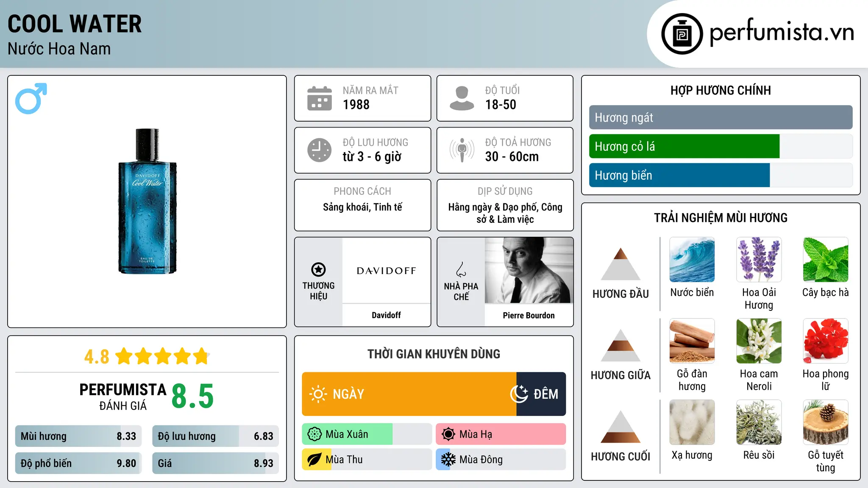Click the 'Độ phổ biến' 9.80 score bar
Viewport: 868px width, 488px height.
[x=78, y=463]
